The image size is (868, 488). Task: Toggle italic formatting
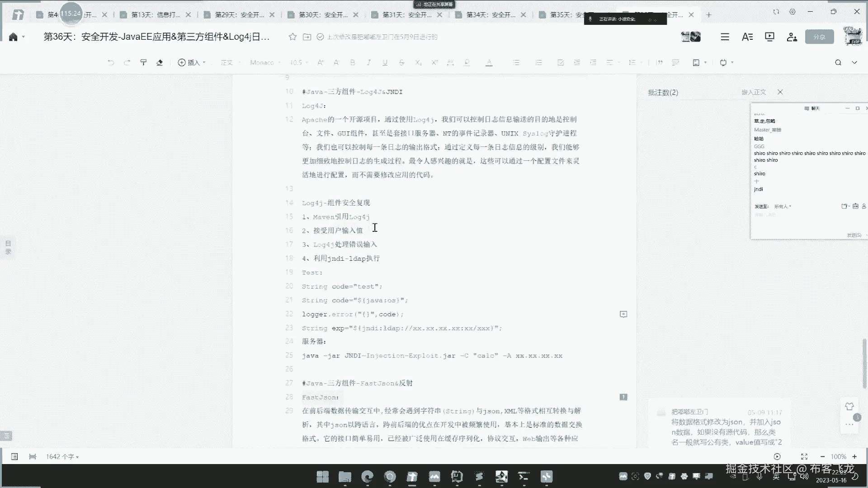tap(369, 62)
